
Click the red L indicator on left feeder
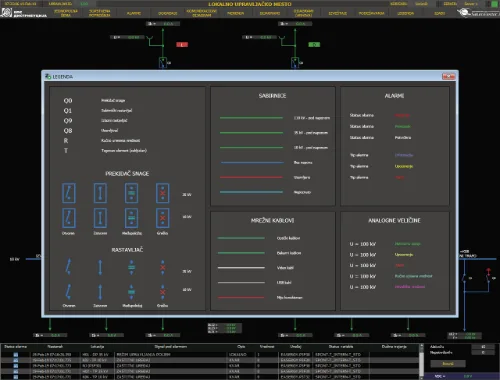coord(182,44)
